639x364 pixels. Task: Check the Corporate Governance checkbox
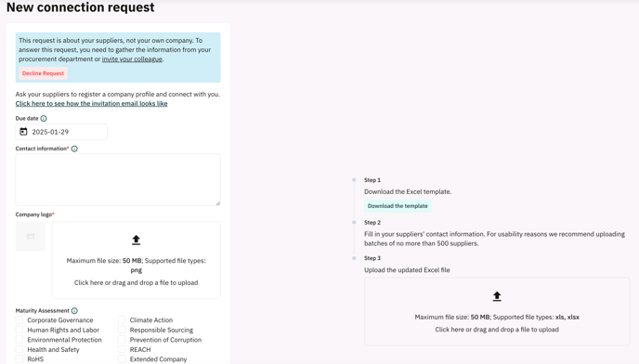20,319
